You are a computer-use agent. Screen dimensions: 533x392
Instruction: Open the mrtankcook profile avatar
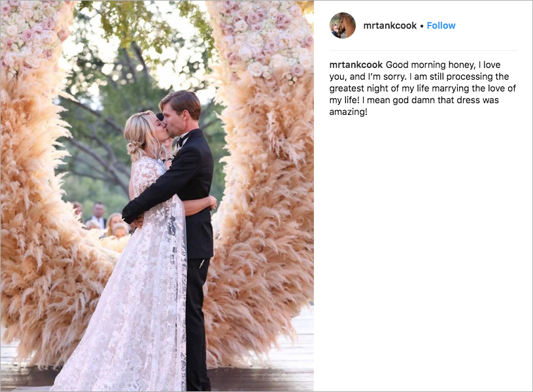[x=343, y=25]
